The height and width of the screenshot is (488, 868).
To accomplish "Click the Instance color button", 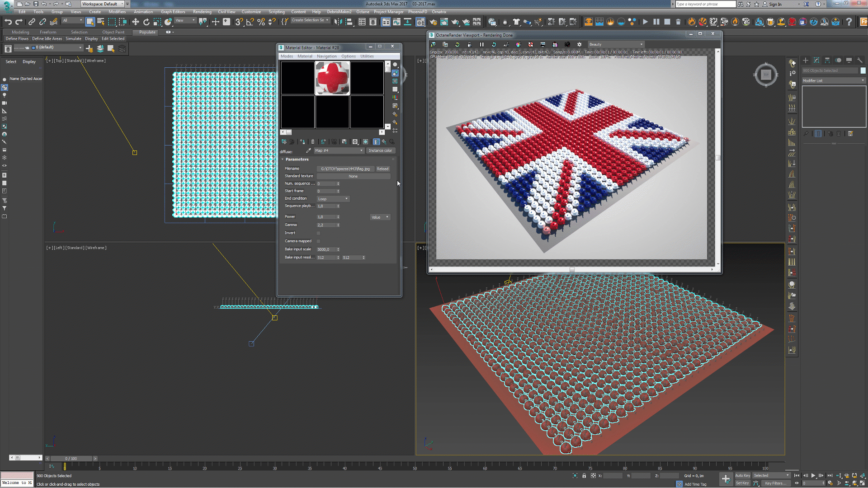I will coord(380,150).
